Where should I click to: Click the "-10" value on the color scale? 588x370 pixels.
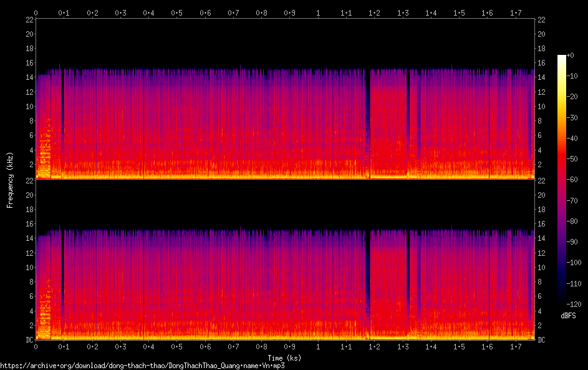click(572, 75)
